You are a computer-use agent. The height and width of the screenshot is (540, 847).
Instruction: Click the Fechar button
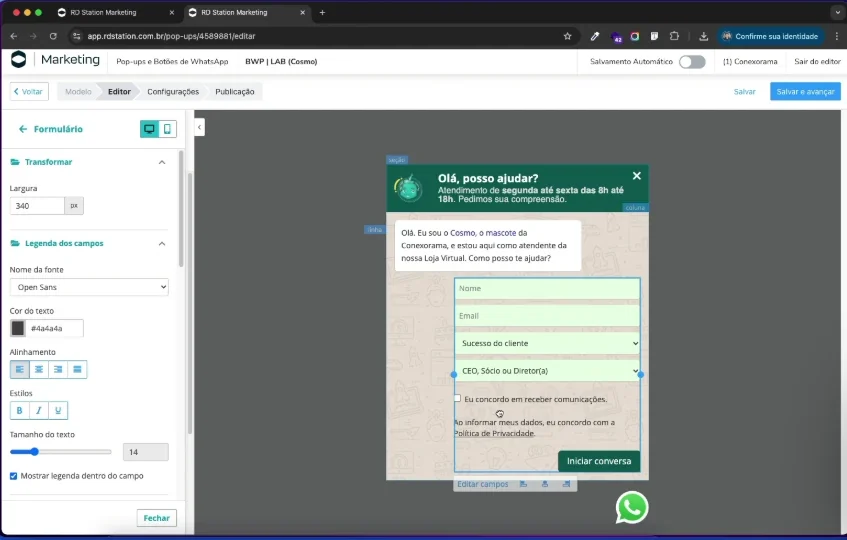pyautogui.click(x=157, y=518)
